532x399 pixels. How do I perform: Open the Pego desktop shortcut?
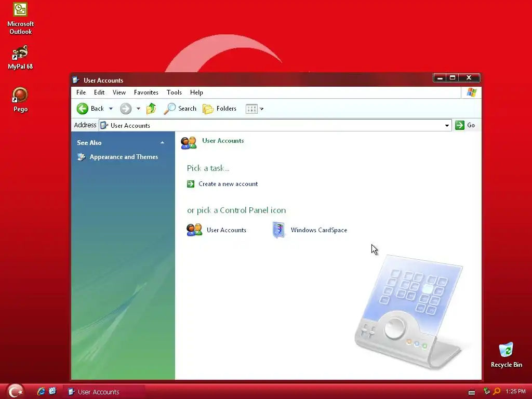[20, 99]
